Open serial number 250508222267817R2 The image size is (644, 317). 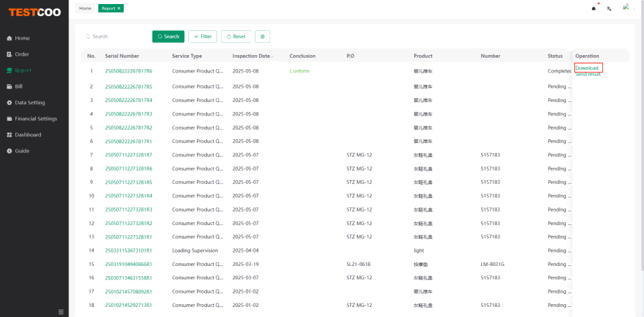(128, 128)
